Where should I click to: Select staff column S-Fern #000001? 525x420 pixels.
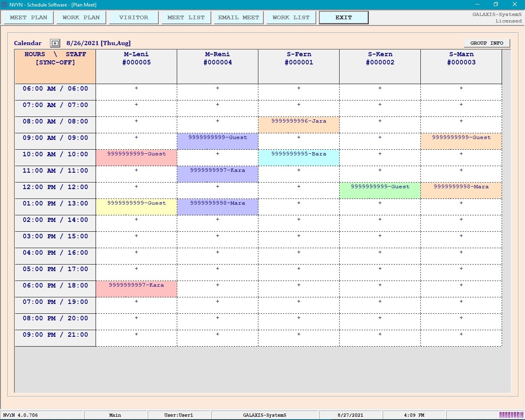coord(299,67)
